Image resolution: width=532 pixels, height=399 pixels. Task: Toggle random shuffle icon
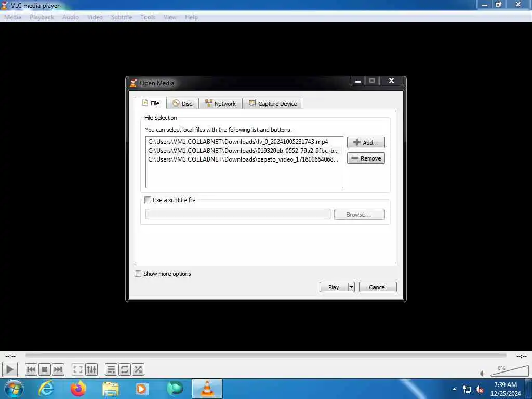pyautogui.click(x=138, y=369)
